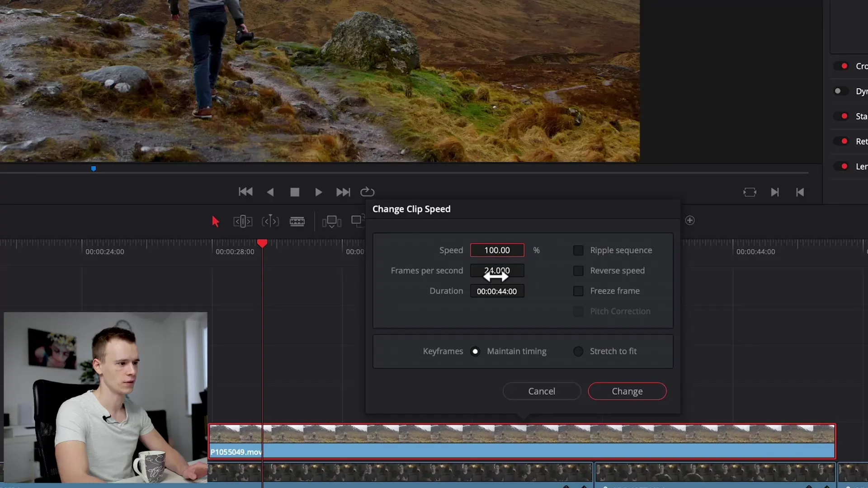Toggle the Sta inspector switch
The height and width of the screenshot is (488, 868).
(x=841, y=116)
